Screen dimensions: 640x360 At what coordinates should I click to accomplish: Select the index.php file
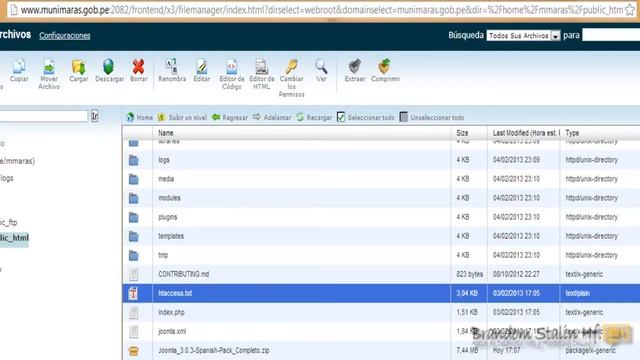click(x=381, y=313)
